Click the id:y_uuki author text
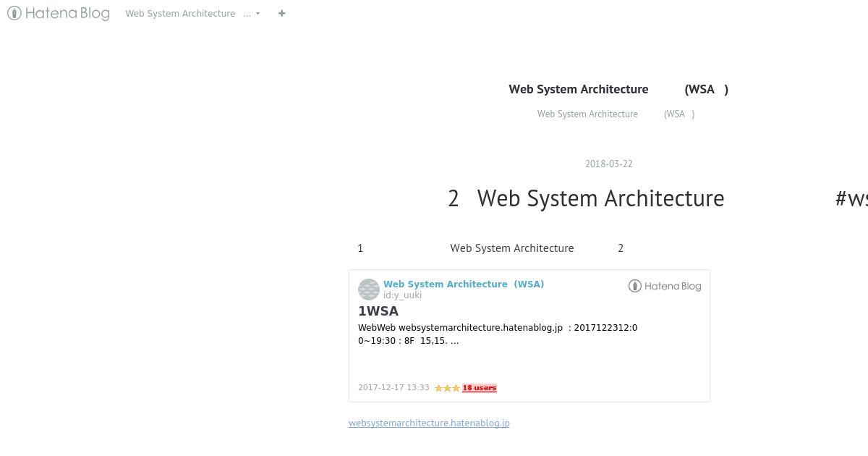The height and width of the screenshot is (456, 868). point(403,295)
